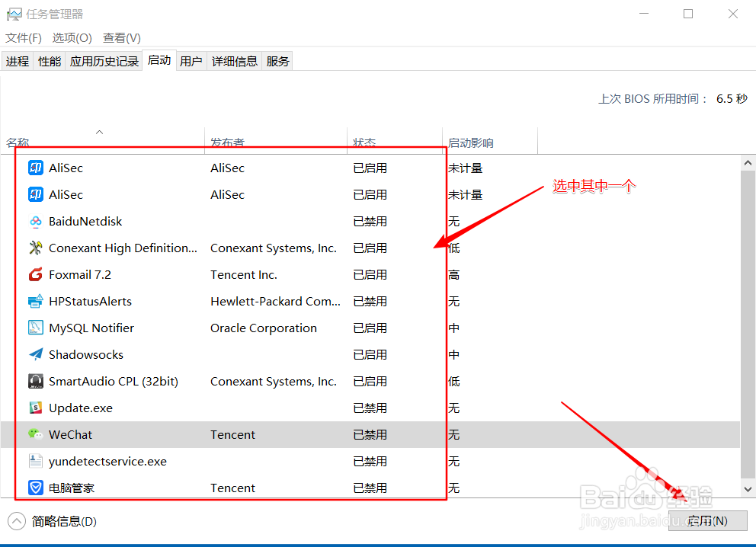This screenshot has height=547, width=756.
Task: Minimize the Task Manager window
Action: (644, 14)
